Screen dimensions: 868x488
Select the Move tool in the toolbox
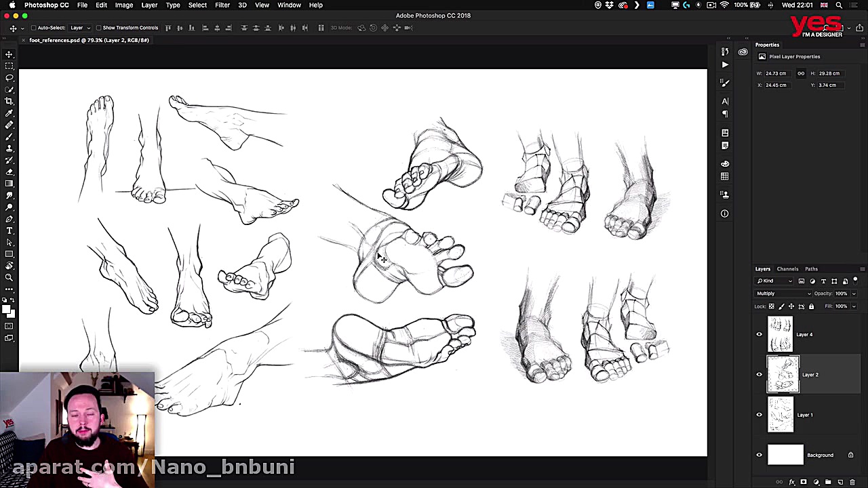pyautogui.click(x=9, y=54)
